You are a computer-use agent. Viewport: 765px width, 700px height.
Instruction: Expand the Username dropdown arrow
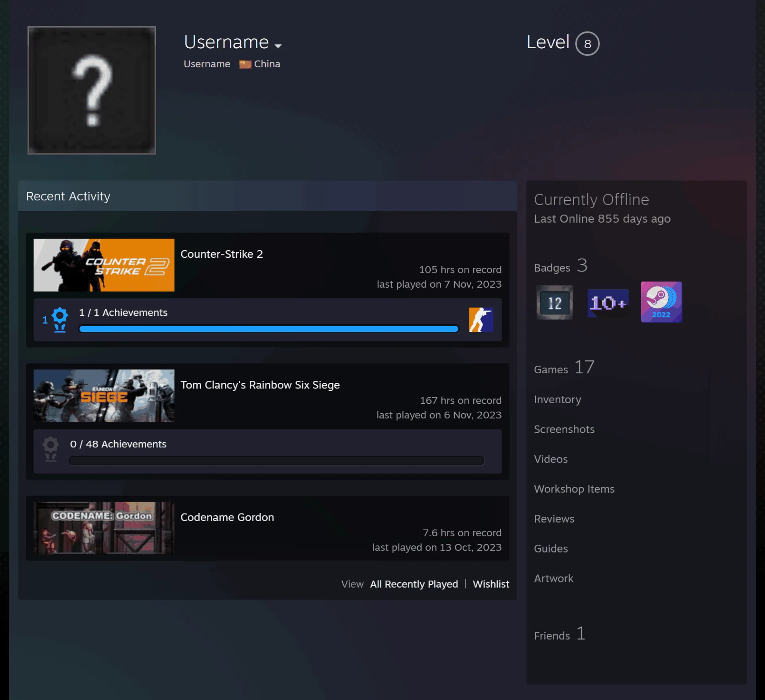click(278, 46)
